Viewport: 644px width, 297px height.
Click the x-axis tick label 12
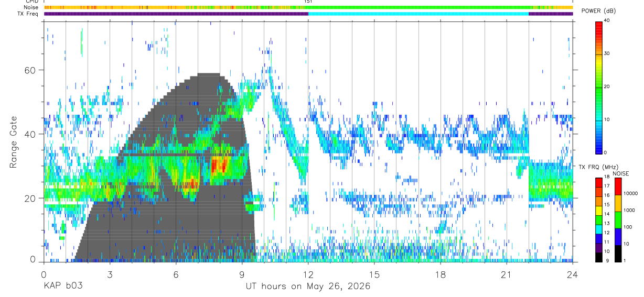point(308,274)
